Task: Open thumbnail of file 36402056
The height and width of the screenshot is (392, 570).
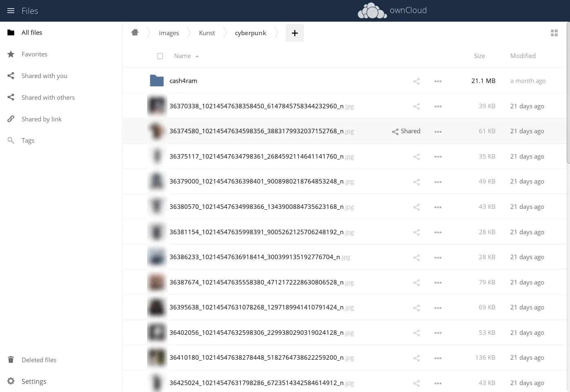Action: 157,333
